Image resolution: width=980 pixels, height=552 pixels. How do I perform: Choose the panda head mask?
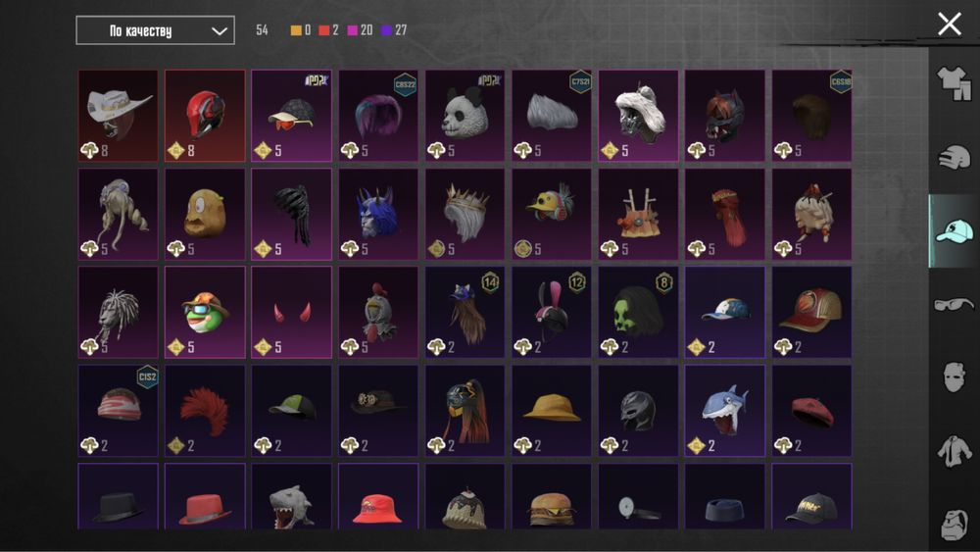pos(465,116)
